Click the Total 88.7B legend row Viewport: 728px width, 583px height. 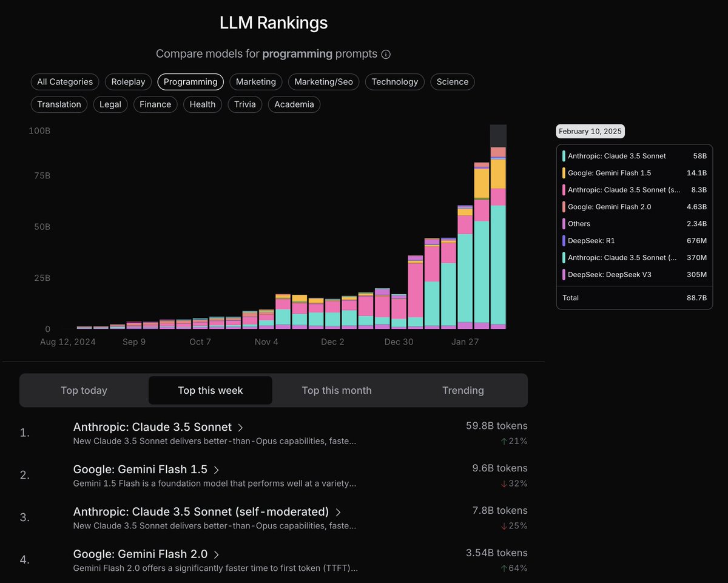click(x=635, y=298)
